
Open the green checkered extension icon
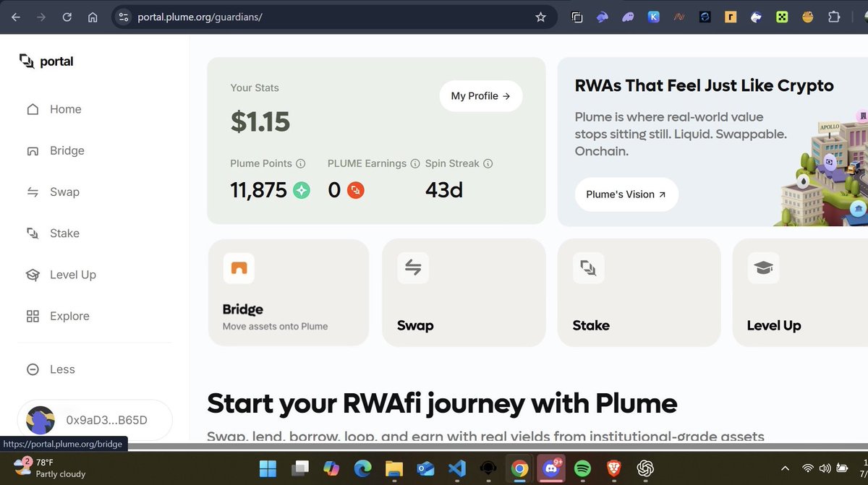(782, 17)
